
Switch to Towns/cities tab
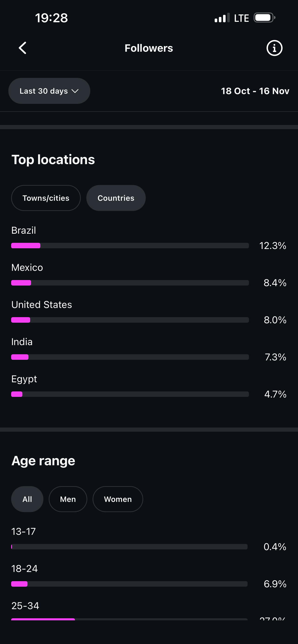coord(46,198)
